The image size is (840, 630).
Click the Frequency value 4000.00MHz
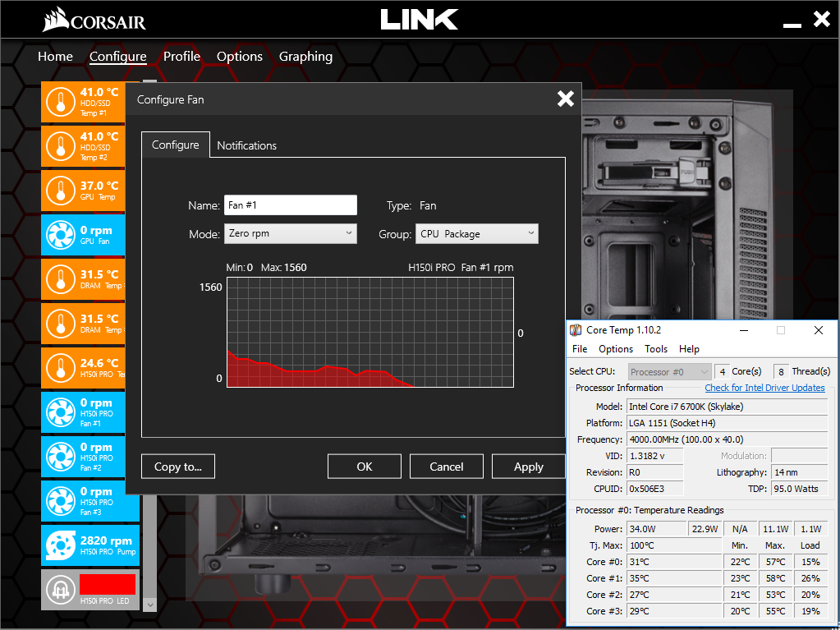727,439
